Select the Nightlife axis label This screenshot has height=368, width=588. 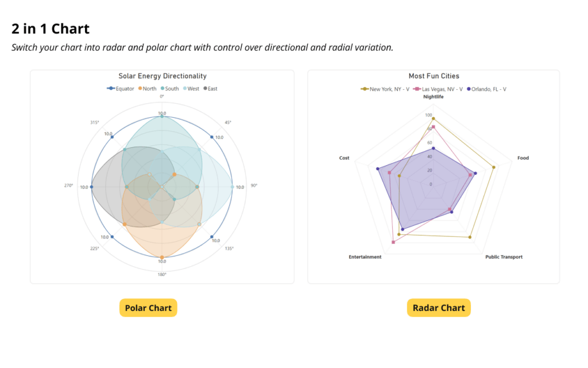pos(434,97)
